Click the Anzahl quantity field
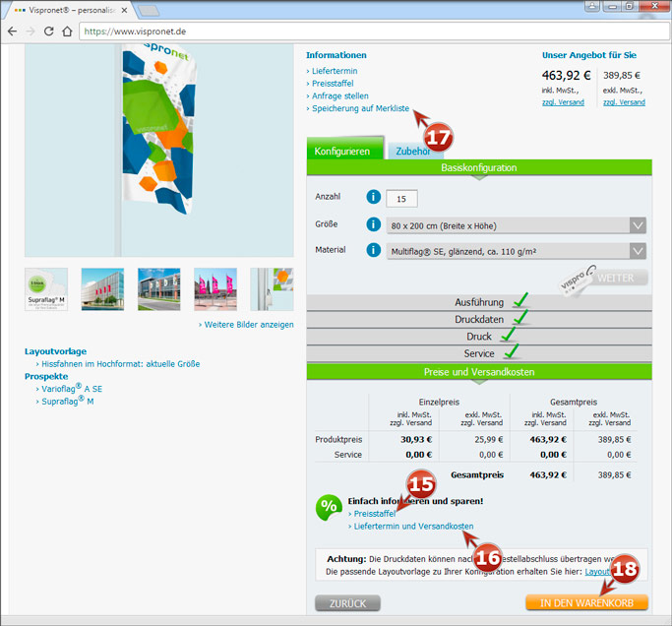 tap(401, 199)
